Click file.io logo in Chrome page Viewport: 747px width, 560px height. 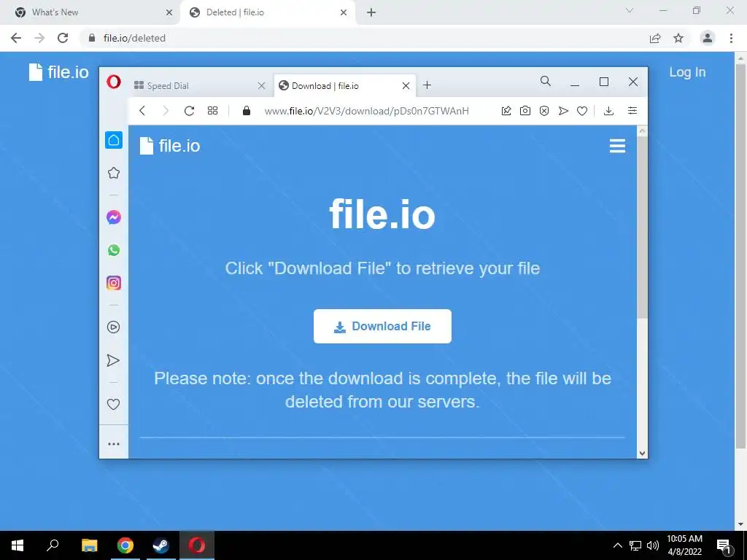58,72
